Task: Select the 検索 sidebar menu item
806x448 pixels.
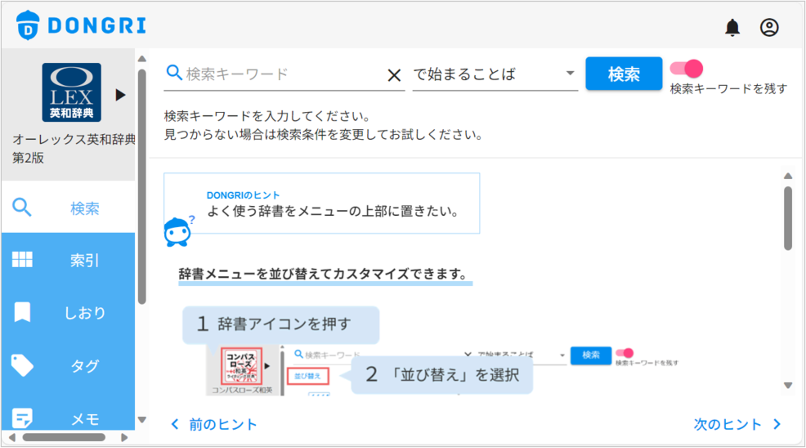Action: (x=68, y=208)
